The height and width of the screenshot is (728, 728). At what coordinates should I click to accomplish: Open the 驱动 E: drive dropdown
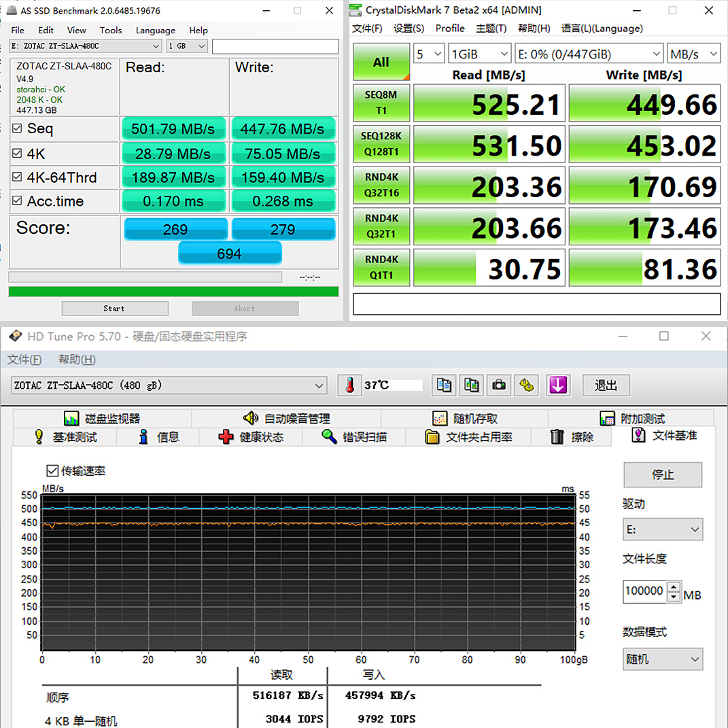pos(663,530)
